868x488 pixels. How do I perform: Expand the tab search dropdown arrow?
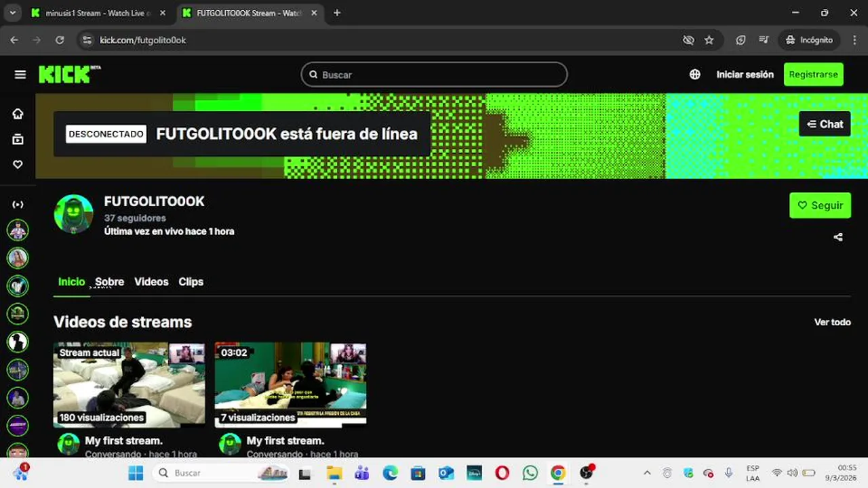[x=12, y=13]
